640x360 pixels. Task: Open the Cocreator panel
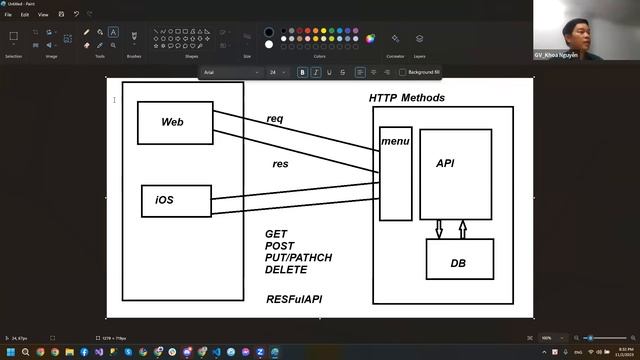pos(395,39)
